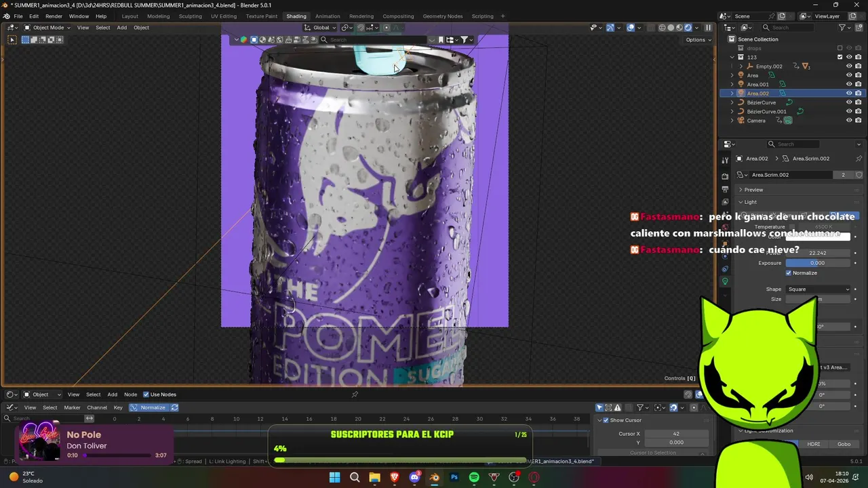Image resolution: width=868 pixels, height=488 pixels.
Task: Expand the Camera tree item
Action: click(732, 121)
